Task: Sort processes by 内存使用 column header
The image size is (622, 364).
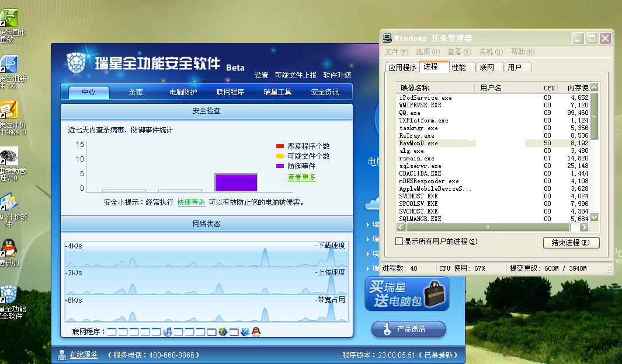Action: pyautogui.click(x=574, y=87)
